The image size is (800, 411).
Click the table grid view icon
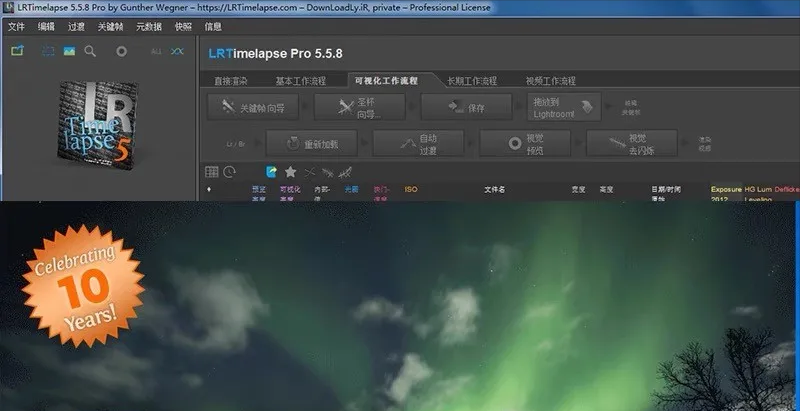click(212, 172)
